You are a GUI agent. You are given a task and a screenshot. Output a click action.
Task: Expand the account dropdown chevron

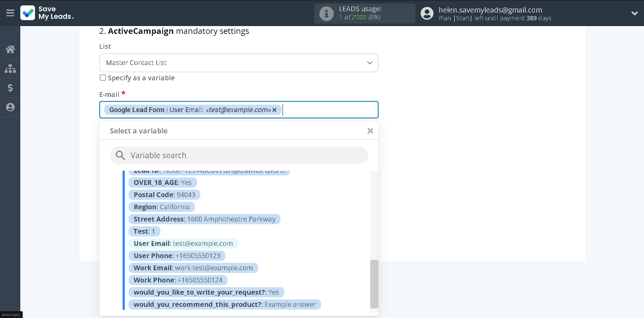pyautogui.click(x=634, y=13)
